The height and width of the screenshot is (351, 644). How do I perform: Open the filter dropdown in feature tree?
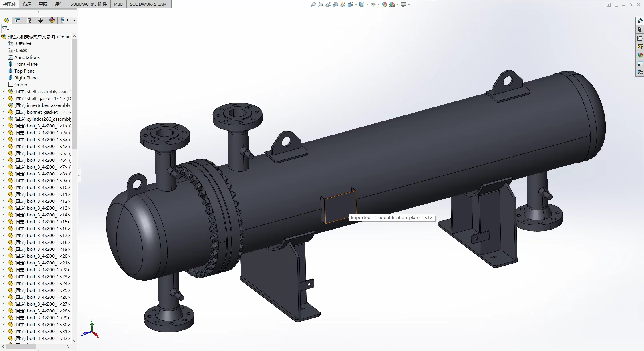[6, 29]
